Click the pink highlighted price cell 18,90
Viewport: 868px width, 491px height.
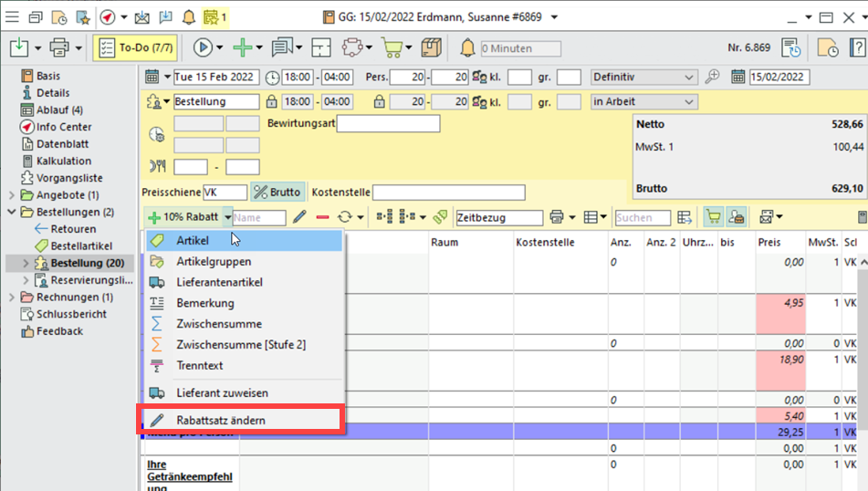tap(780, 360)
